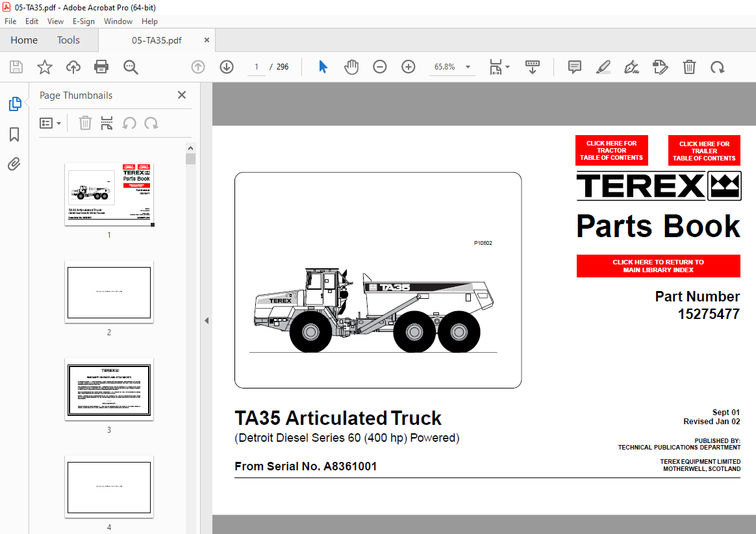Click Return to Main Library Index

coord(658,266)
